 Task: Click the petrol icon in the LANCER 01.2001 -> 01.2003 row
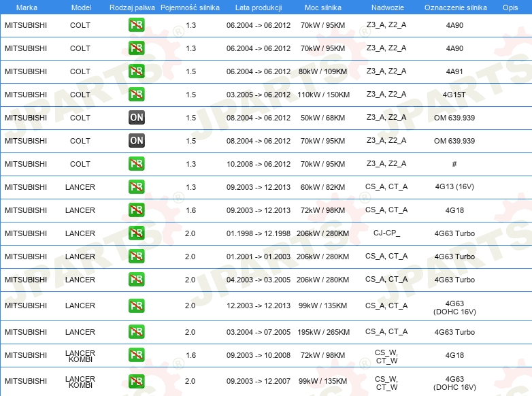point(136,257)
